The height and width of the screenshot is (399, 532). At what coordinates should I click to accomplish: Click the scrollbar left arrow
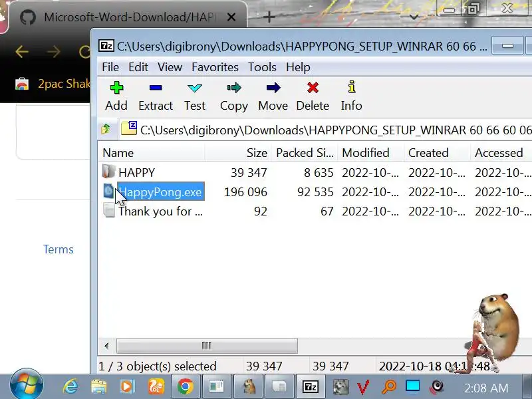point(107,346)
